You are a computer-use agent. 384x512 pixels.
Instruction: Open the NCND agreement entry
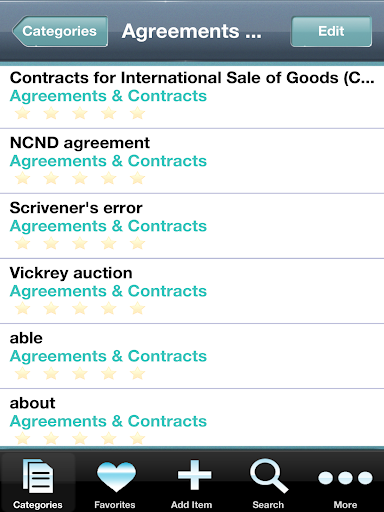(x=192, y=161)
